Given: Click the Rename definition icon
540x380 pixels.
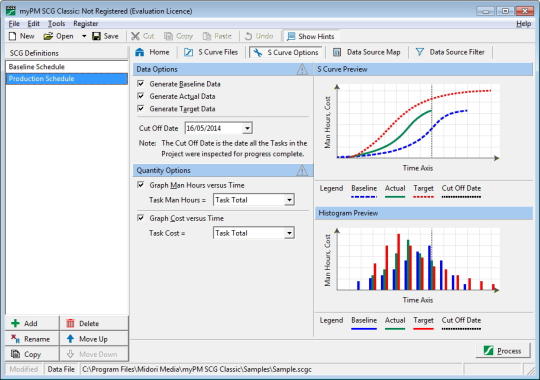Looking at the screenshot, I should tap(15, 339).
